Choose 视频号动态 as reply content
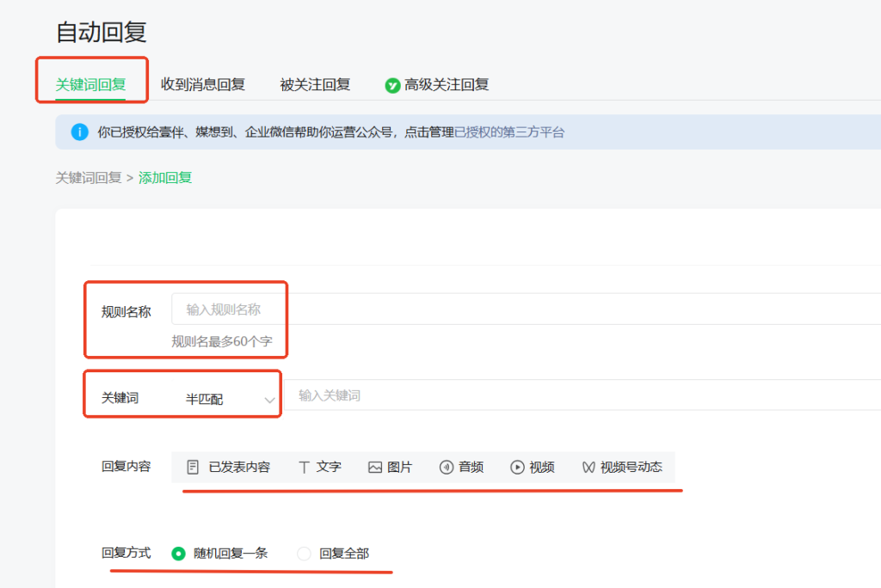Image resolution: width=881 pixels, height=588 pixels. point(622,468)
